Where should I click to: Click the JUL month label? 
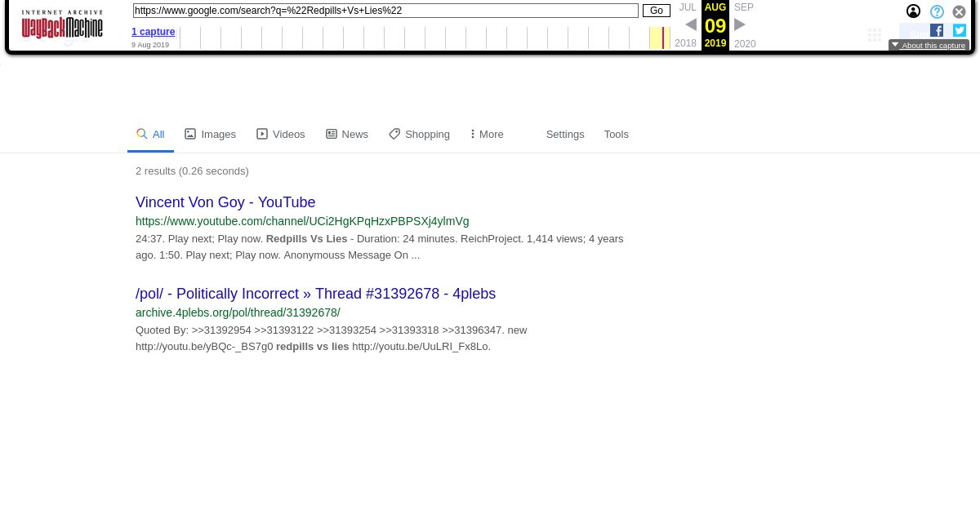tap(688, 7)
